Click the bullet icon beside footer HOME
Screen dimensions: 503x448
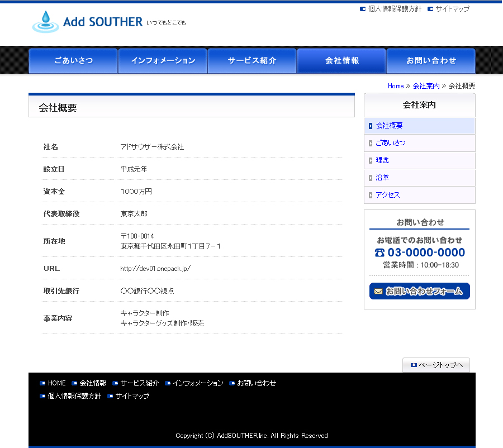[x=42, y=383]
